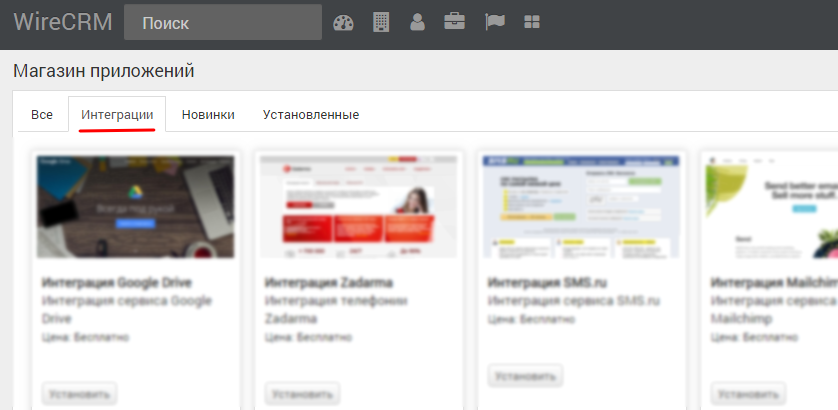Click the Интеграция SMS.ru title

tap(547, 282)
